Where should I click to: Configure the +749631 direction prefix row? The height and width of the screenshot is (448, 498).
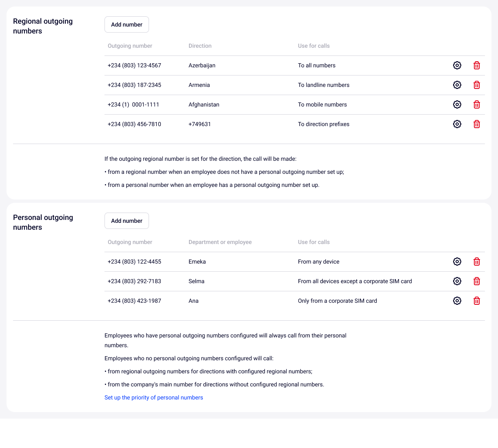click(x=457, y=124)
